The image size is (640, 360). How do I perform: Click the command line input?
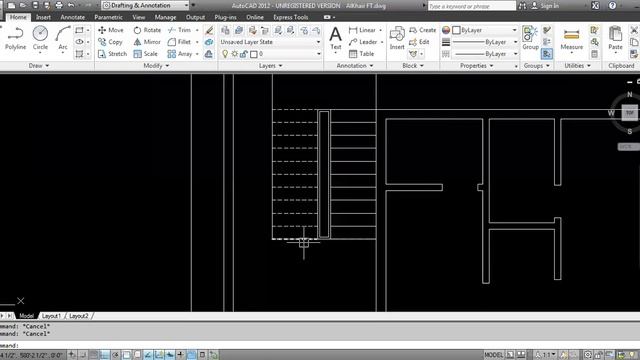(x=320, y=345)
